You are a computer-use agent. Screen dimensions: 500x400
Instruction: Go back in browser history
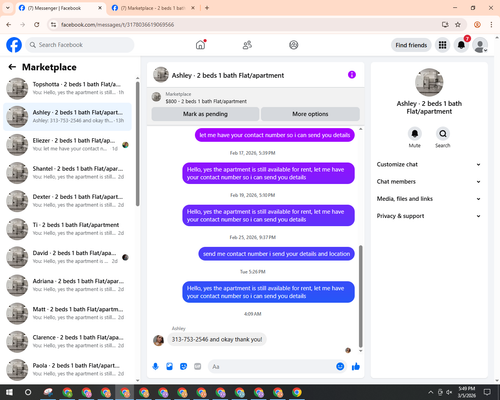pyautogui.click(x=9, y=25)
